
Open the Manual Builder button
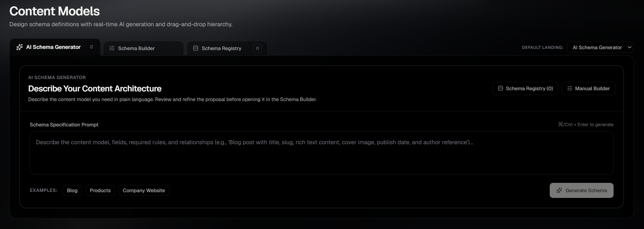click(x=588, y=88)
